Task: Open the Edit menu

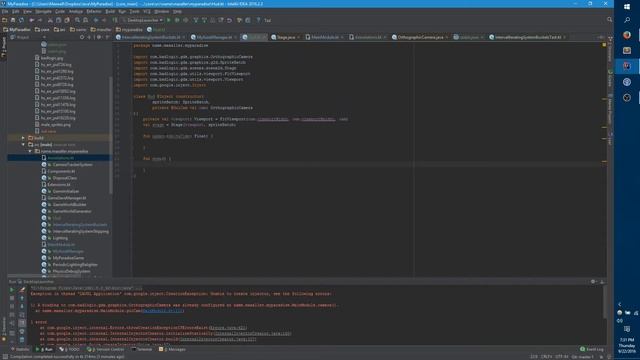Action: [x=15, y=11]
